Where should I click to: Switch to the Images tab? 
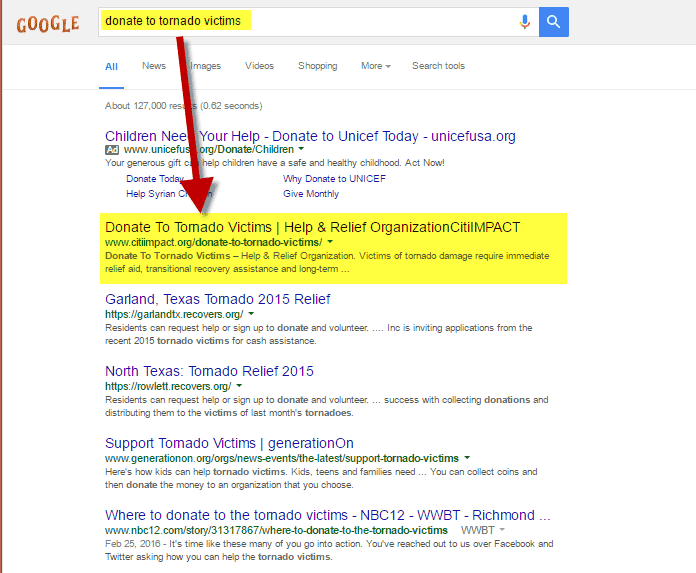tap(205, 66)
